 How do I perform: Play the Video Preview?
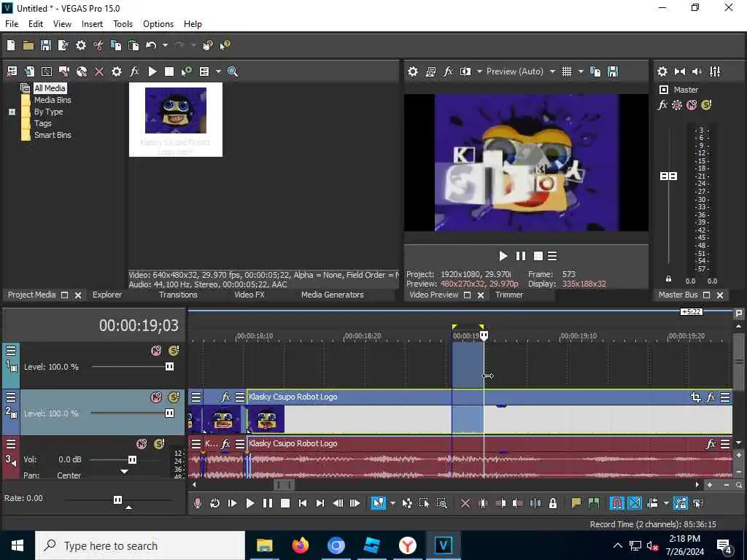(503, 256)
